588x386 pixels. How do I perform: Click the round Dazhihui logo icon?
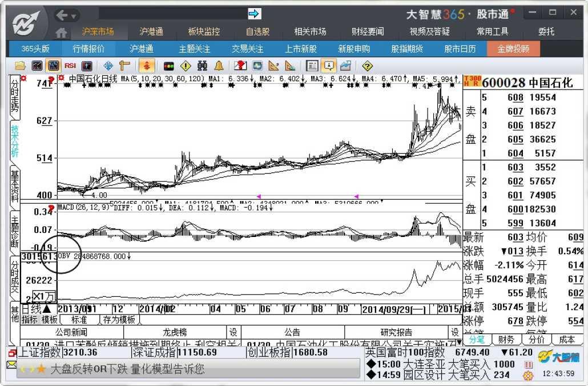pos(26,23)
